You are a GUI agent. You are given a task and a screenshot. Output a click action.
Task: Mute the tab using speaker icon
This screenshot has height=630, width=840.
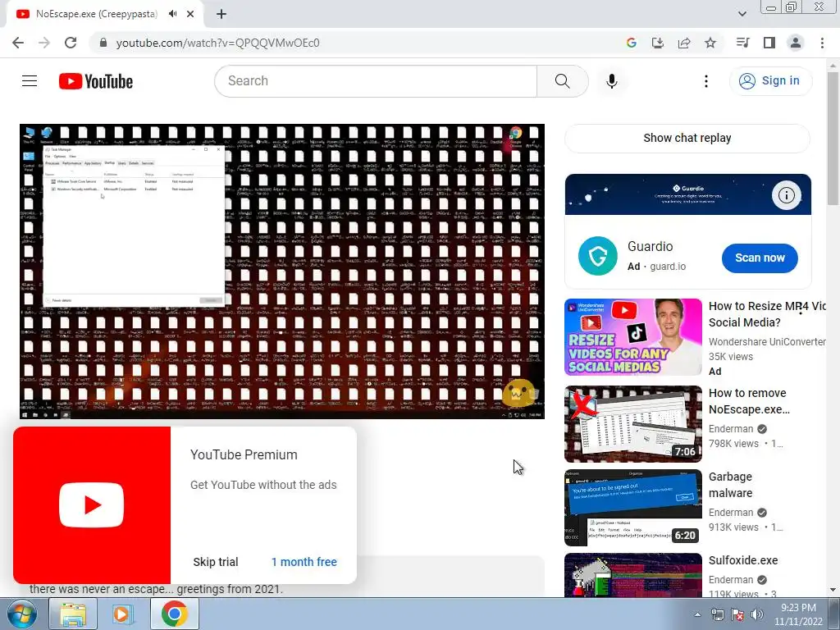point(172,14)
